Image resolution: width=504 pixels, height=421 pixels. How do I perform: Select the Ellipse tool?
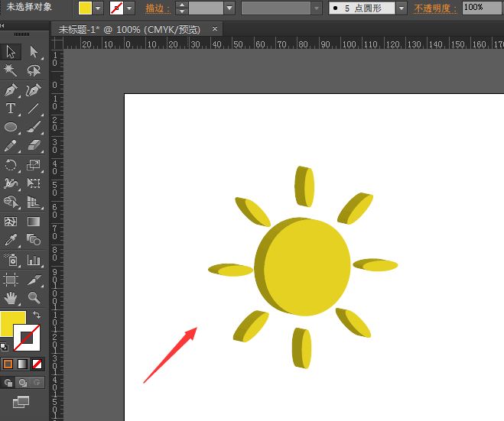pyautogui.click(x=11, y=127)
